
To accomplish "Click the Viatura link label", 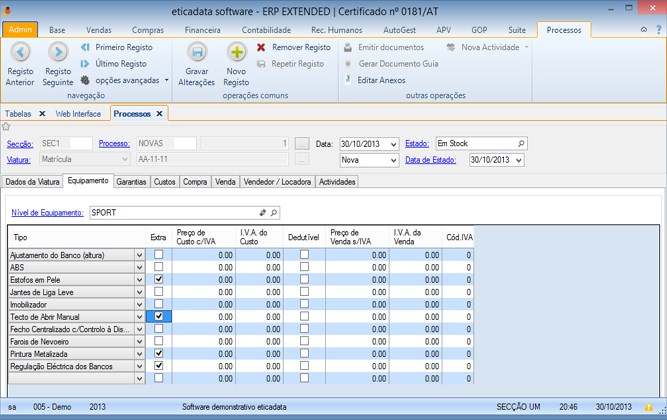I will (19, 160).
